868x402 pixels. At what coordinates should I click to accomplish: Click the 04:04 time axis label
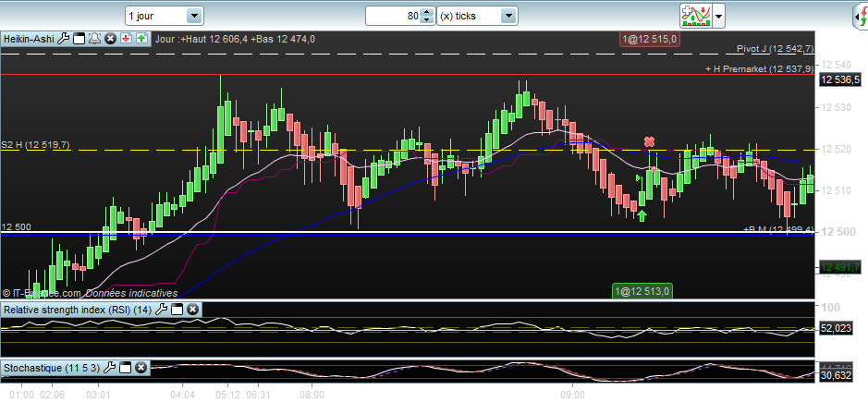click(183, 395)
